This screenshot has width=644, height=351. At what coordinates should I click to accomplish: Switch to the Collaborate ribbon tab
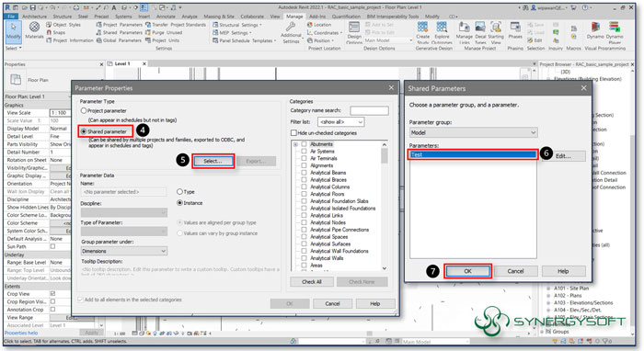[x=252, y=17]
